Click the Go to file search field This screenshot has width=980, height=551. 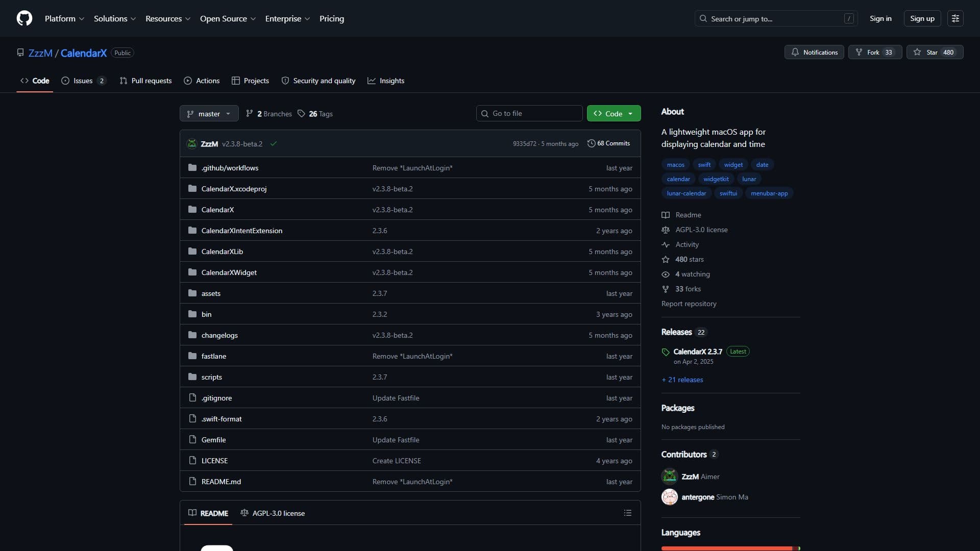tap(529, 113)
